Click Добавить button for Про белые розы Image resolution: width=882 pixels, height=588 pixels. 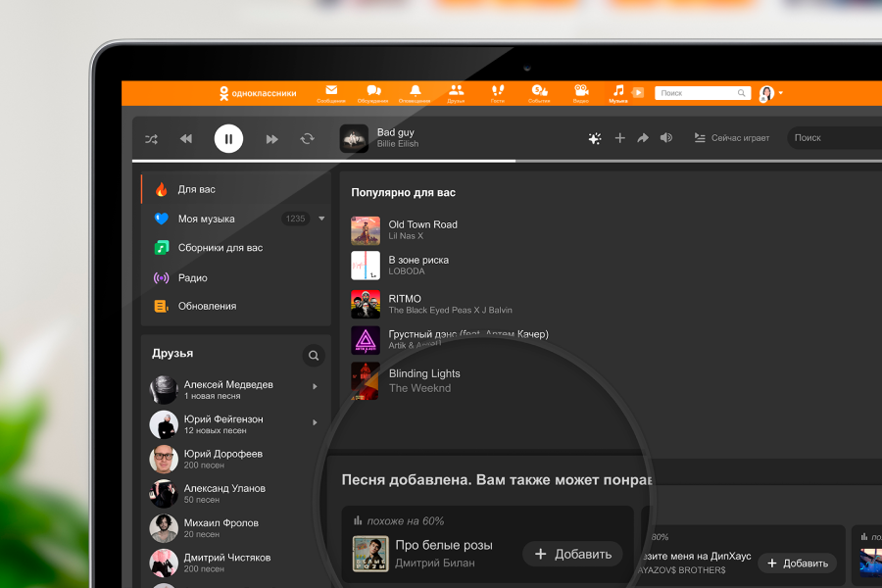572,554
